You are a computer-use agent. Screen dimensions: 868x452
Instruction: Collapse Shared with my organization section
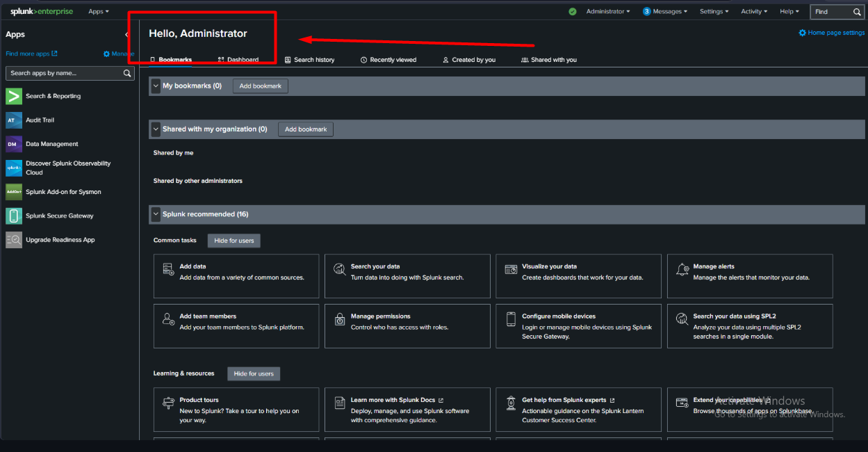coord(156,129)
